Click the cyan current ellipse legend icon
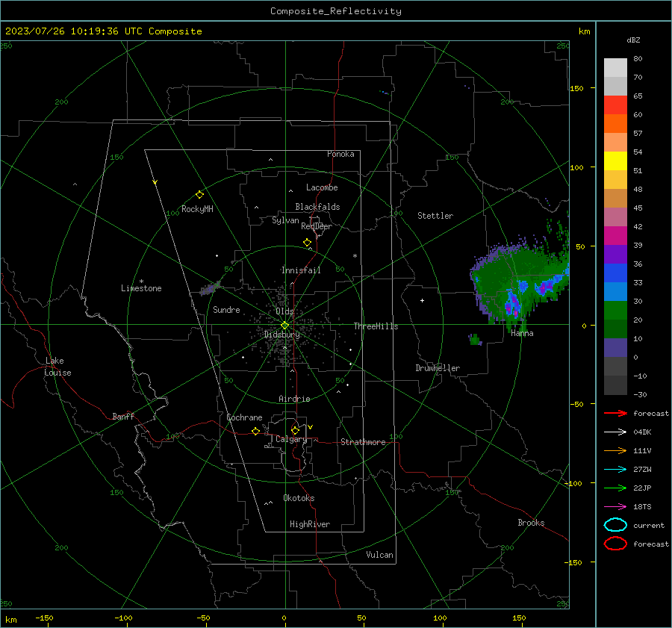This screenshot has height=628, width=672. (x=615, y=525)
